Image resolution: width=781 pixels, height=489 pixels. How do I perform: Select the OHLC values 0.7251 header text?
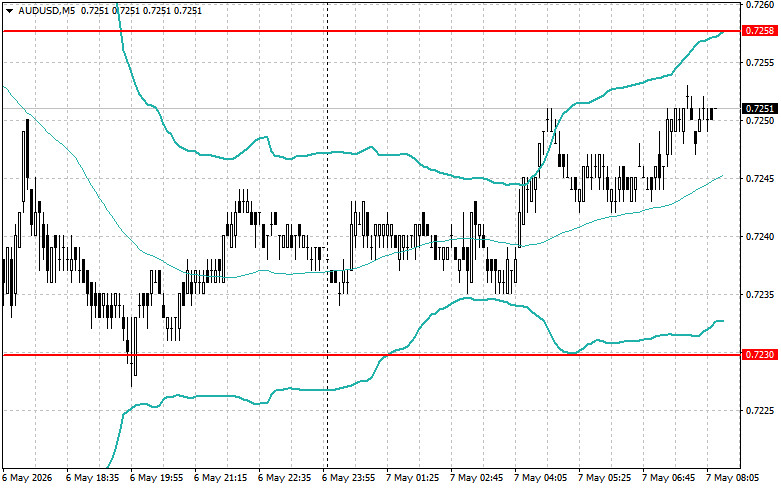[141, 10]
